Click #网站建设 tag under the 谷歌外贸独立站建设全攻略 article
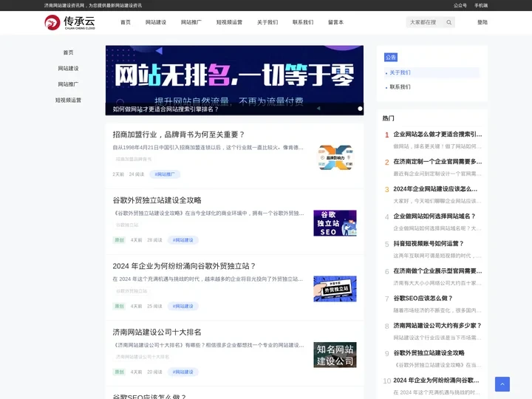The height and width of the screenshot is (399, 532). tap(183, 240)
